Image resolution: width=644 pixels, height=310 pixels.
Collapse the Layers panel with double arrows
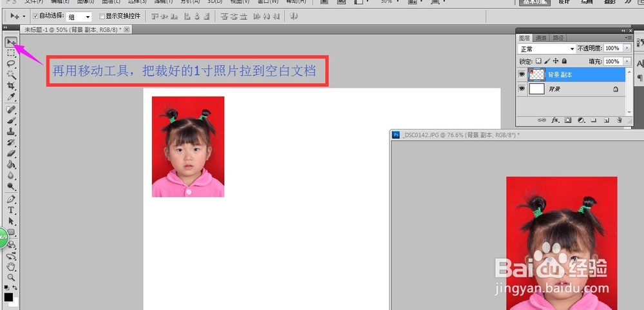(624, 30)
